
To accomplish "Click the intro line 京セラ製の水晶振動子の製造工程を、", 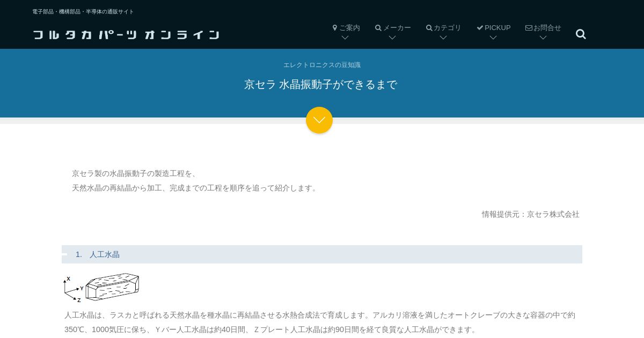I will 136,173.
